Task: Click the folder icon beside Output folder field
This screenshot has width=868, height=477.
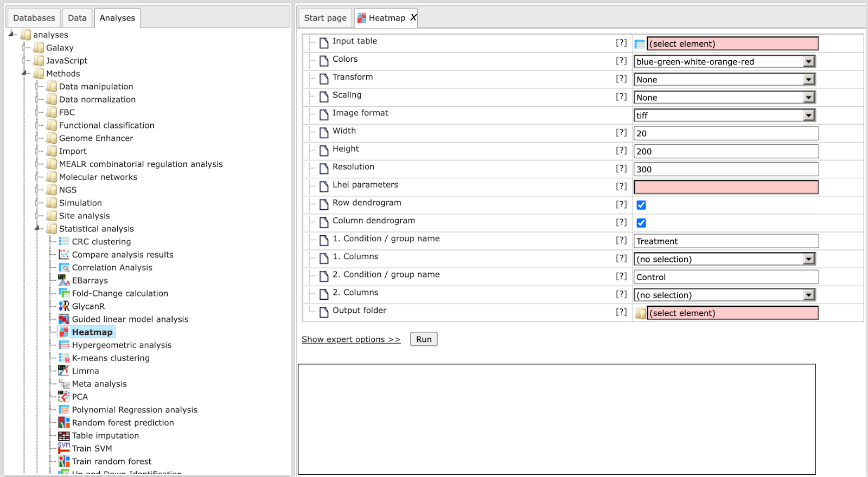Action: click(x=641, y=313)
